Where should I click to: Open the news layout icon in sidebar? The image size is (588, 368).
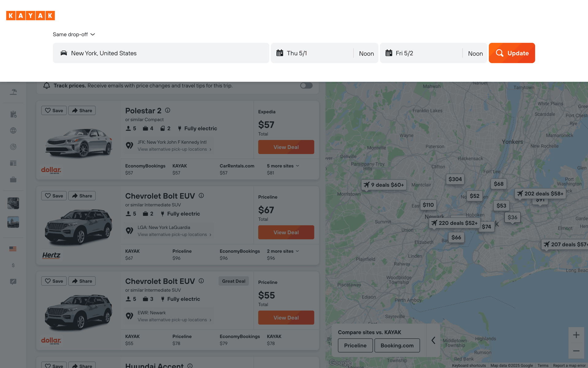click(13, 163)
